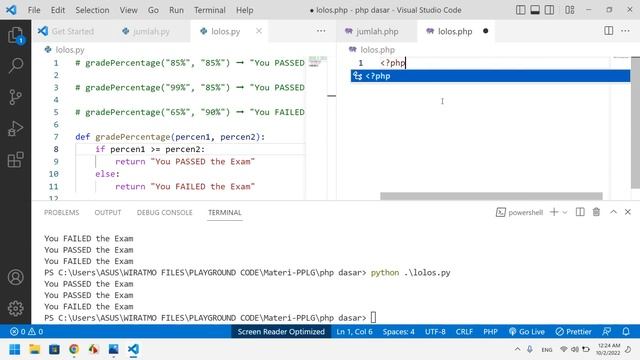Start Go Live server
The width and height of the screenshot is (640, 360).
tap(527, 331)
